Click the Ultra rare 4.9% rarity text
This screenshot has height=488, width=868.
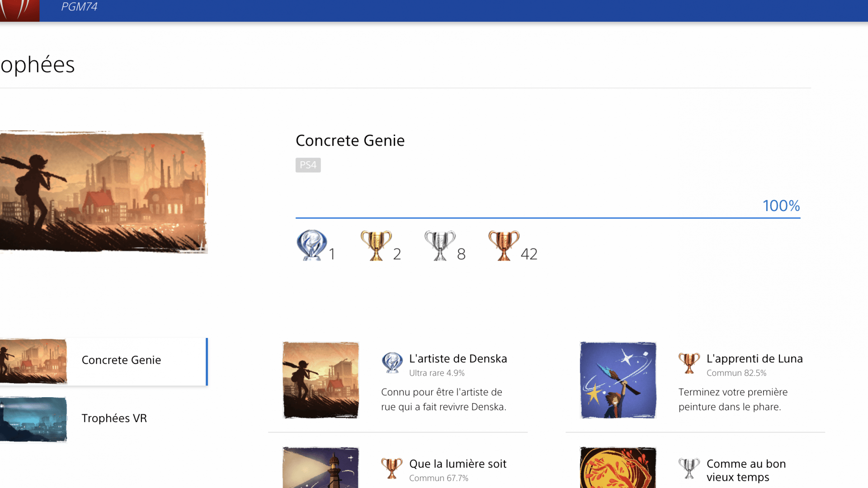437,373
